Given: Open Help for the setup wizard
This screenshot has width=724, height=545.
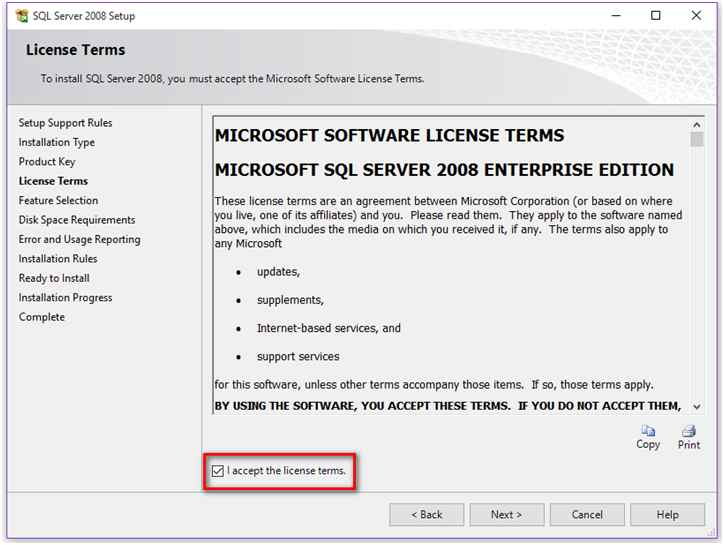Looking at the screenshot, I should click(668, 515).
